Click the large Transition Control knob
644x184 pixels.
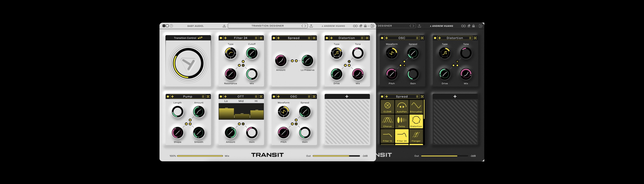[188, 63]
